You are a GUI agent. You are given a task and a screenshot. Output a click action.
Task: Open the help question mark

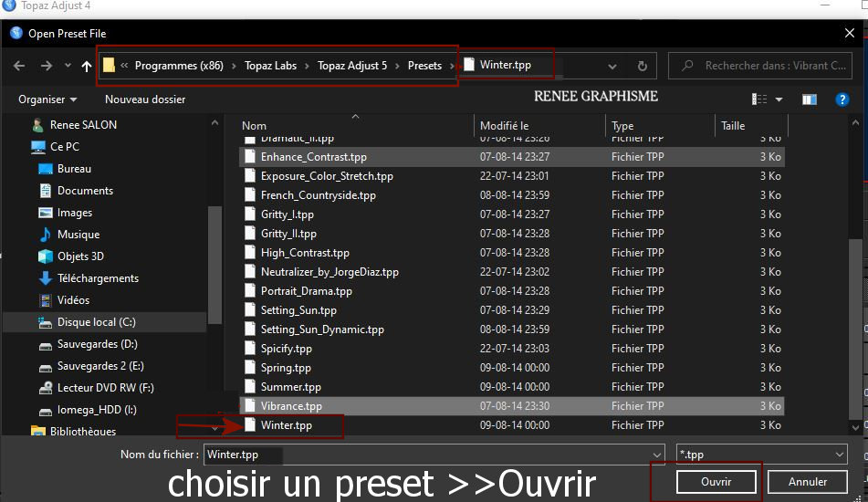[842, 99]
